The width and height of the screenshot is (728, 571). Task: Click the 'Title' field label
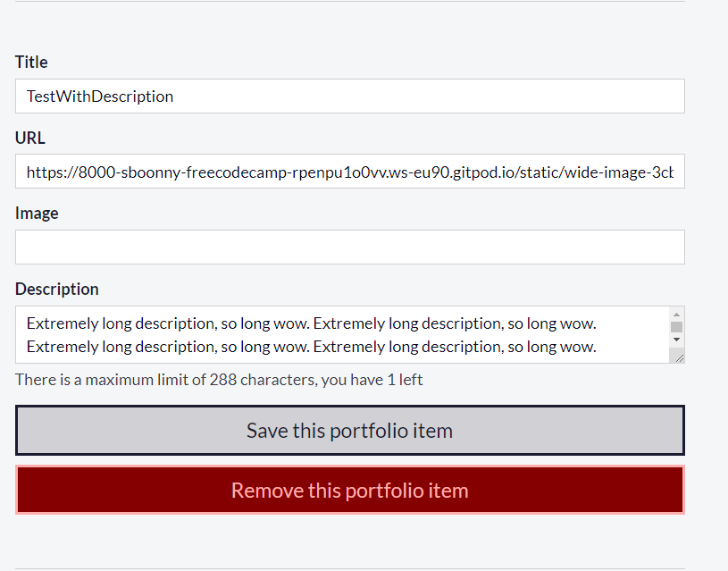[x=31, y=62]
